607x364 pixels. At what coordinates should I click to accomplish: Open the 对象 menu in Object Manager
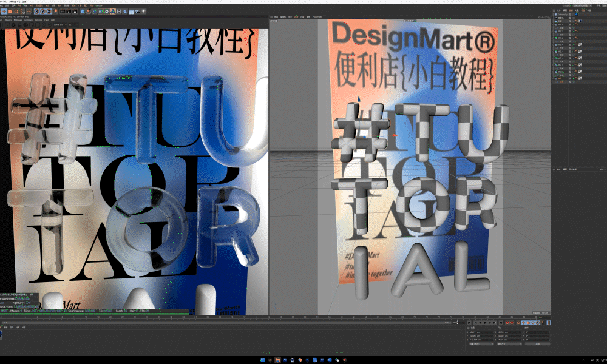pyautogui.click(x=577, y=10)
